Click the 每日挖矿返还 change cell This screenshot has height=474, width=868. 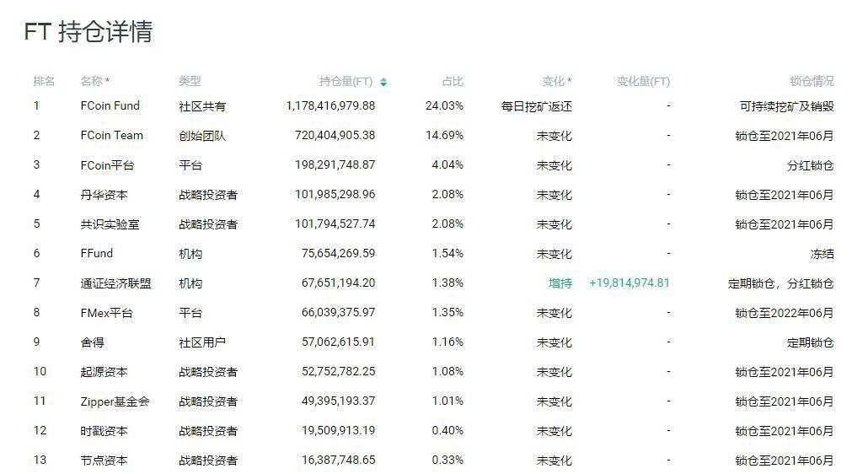coord(537,106)
